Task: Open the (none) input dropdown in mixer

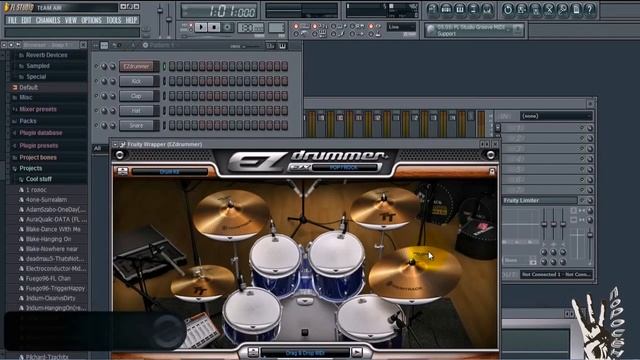Action: [556, 116]
